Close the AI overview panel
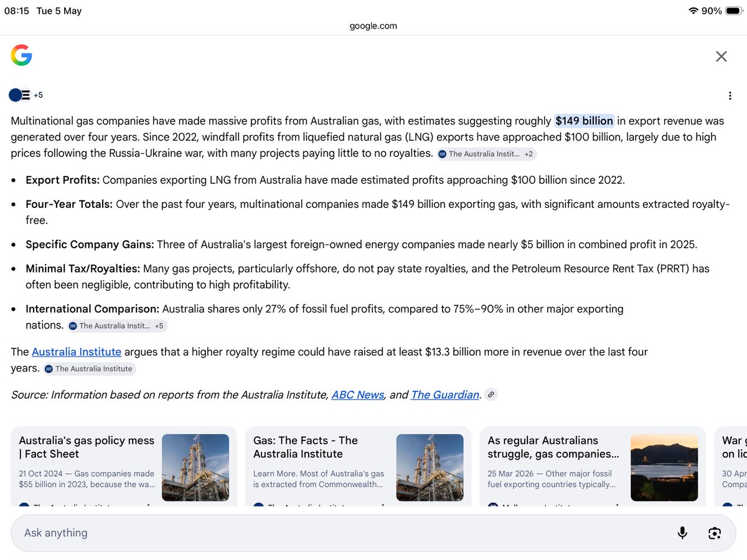Screen dimensions: 747x560 click(721, 57)
